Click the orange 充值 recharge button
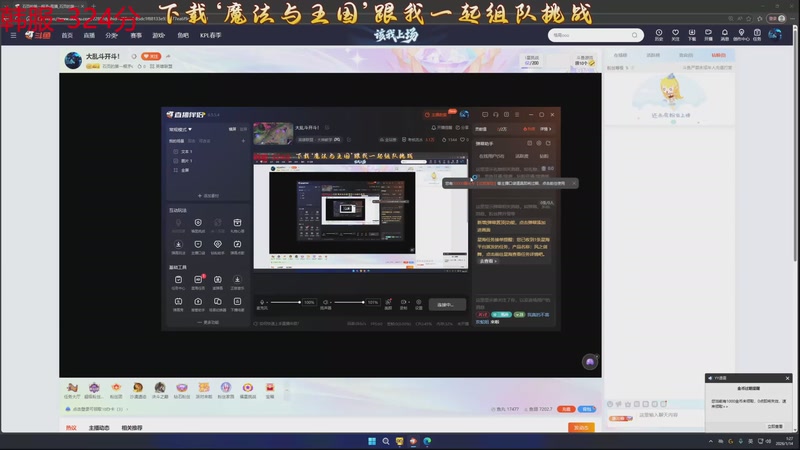 (x=566, y=409)
